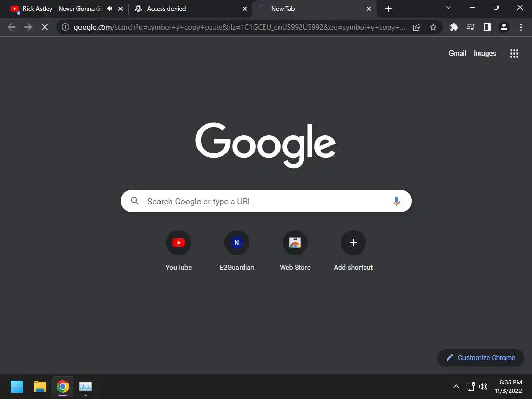Open Gmail link

click(x=457, y=54)
